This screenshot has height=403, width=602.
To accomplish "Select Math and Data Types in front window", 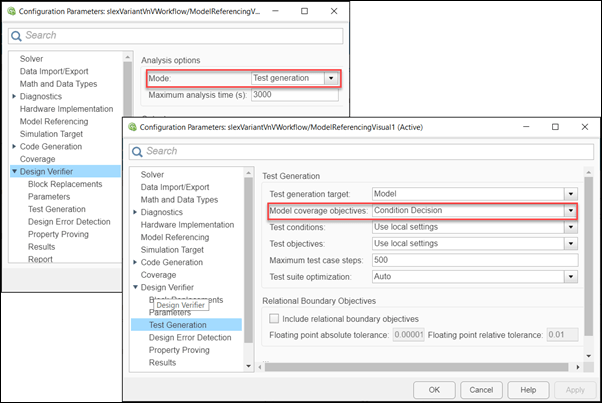I will (x=179, y=200).
